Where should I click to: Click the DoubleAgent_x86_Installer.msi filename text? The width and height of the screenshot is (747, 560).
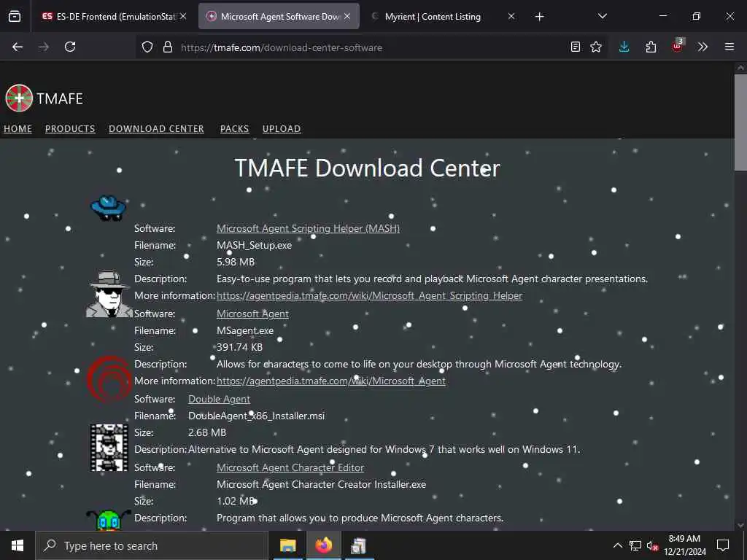[256, 415]
